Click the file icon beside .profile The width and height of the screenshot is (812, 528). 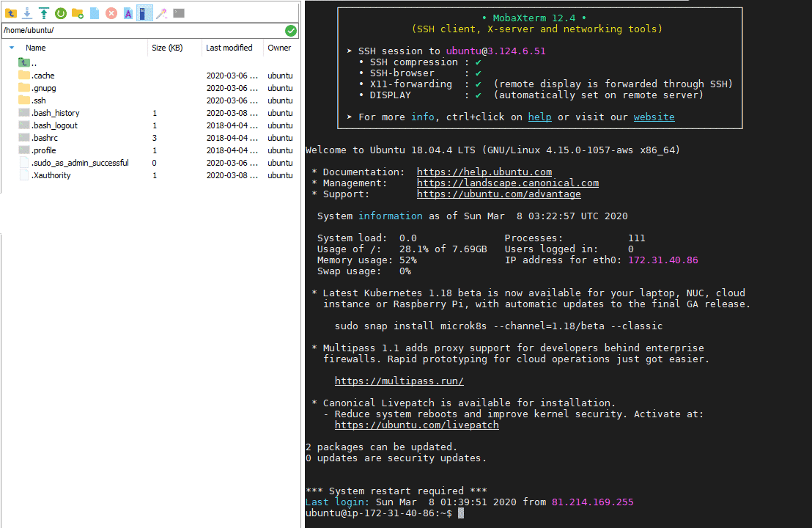point(24,150)
